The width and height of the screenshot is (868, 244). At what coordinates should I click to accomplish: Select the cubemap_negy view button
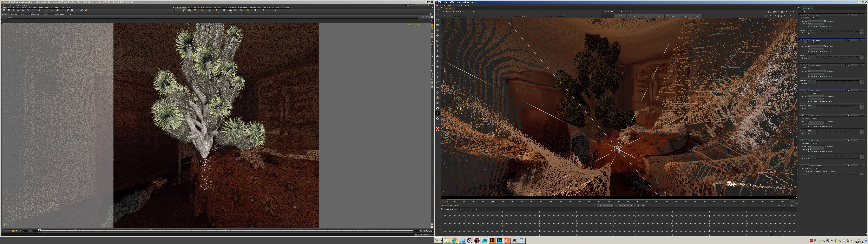point(671,16)
